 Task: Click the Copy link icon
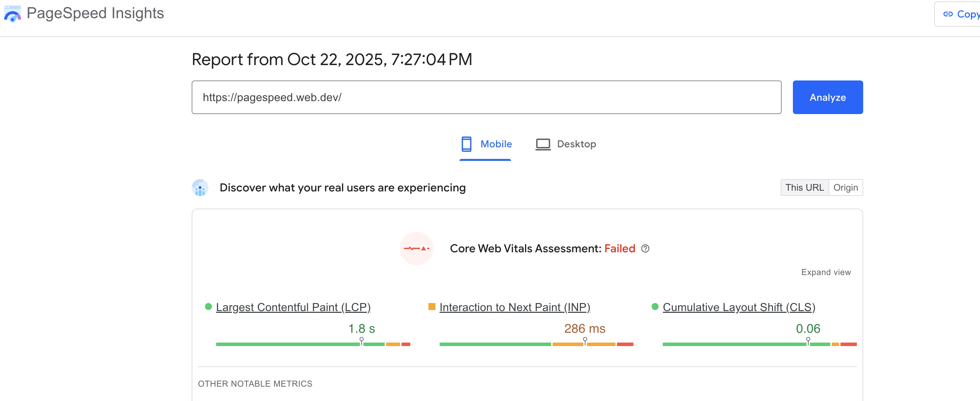[948, 14]
